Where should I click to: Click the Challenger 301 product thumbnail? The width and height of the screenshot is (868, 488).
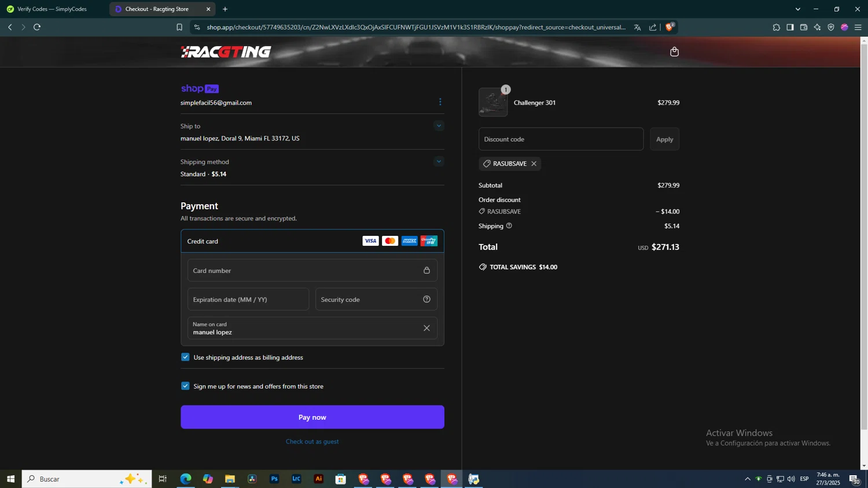pos(493,102)
